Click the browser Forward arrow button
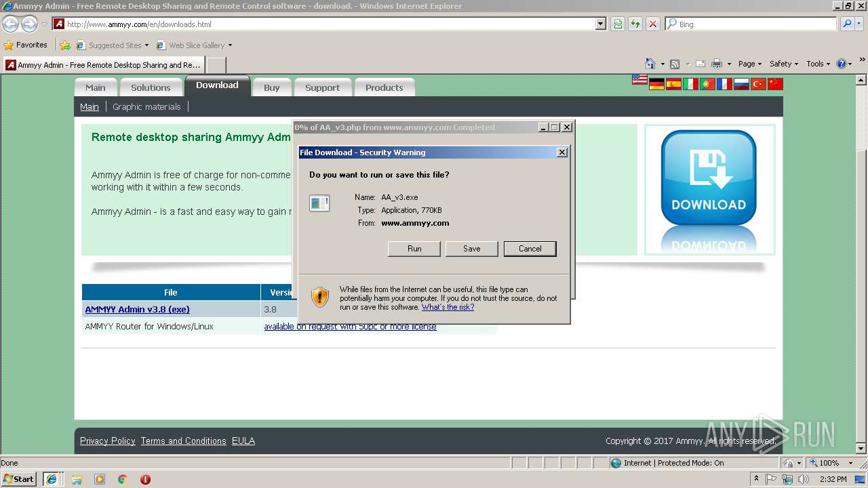 click(x=29, y=24)
